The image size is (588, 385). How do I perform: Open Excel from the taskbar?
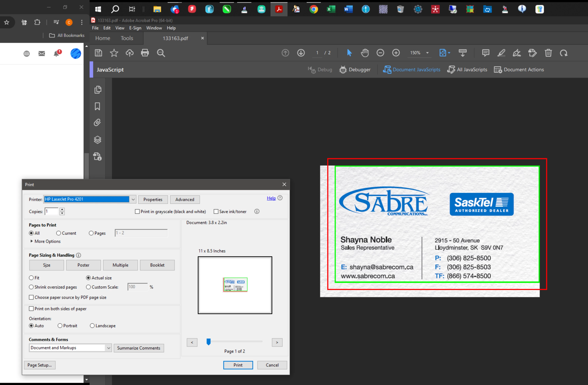[x=331, y=9]
